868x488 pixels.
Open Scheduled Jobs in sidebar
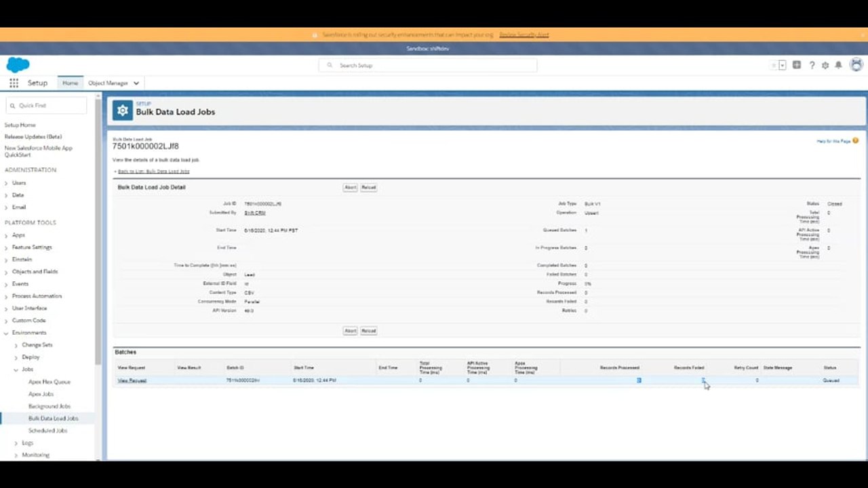click(x=47, y=430)
